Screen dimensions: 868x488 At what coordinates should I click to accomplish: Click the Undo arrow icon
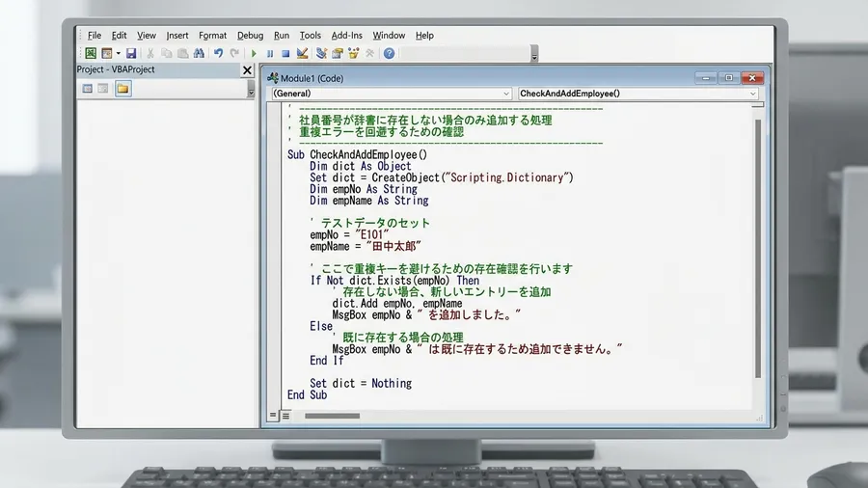click(x=219, y=53)
